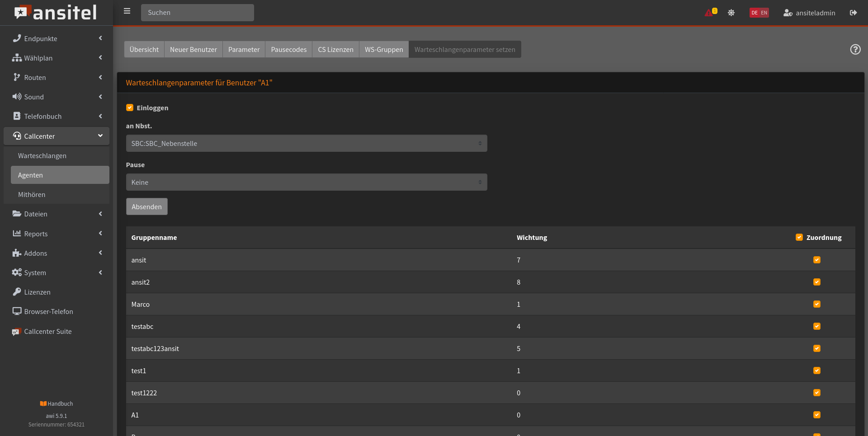The image size is (868, 436).
Task: Uncheck Zuordnung for the Marco group
Action: tap(816, 304)
